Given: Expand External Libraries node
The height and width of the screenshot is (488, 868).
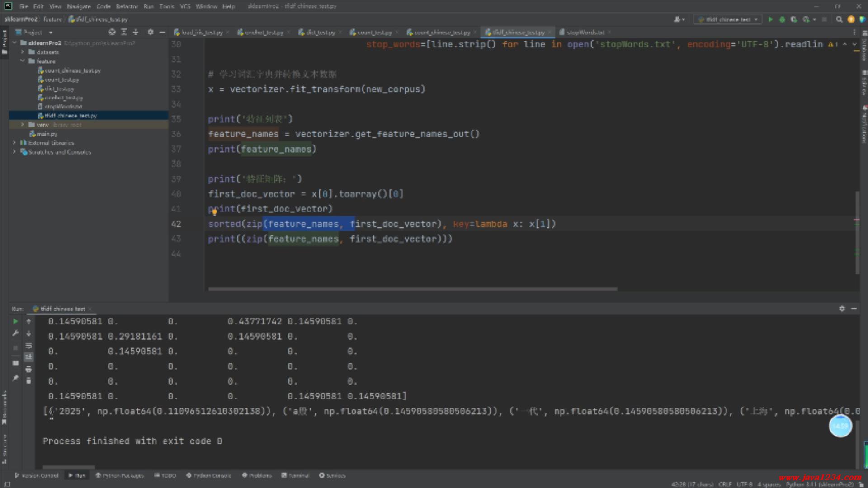Looking at the screenshot, I should (14, 143).
